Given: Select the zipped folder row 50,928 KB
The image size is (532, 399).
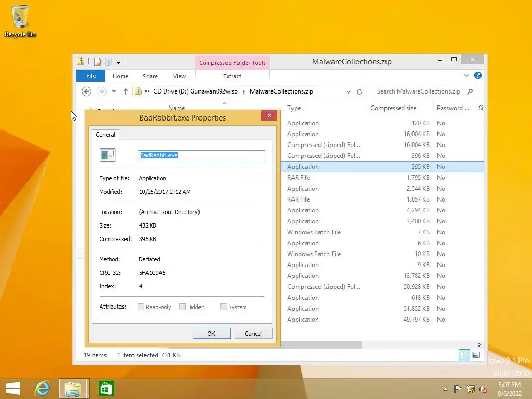Looking at the screenshot, I should (x=382, y=287).
